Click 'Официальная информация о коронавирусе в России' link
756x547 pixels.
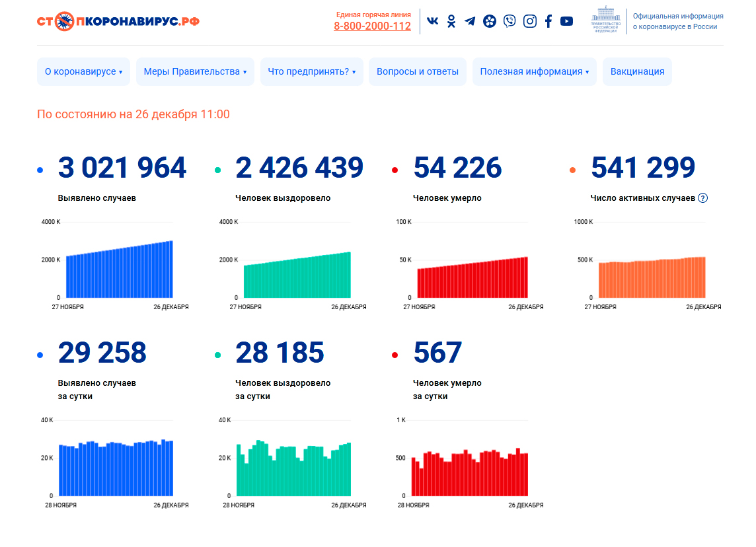tap(677, 21)
